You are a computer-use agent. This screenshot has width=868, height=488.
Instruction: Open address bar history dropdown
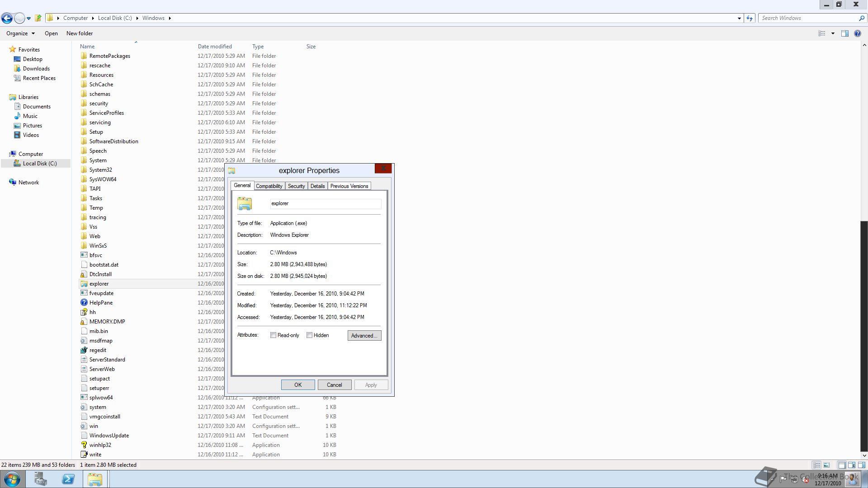(739, 18)
